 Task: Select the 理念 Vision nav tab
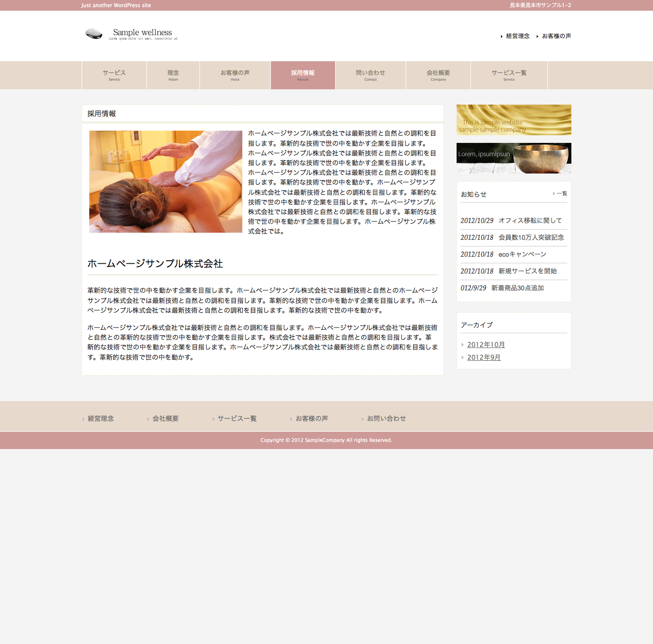tap(173, 76)
